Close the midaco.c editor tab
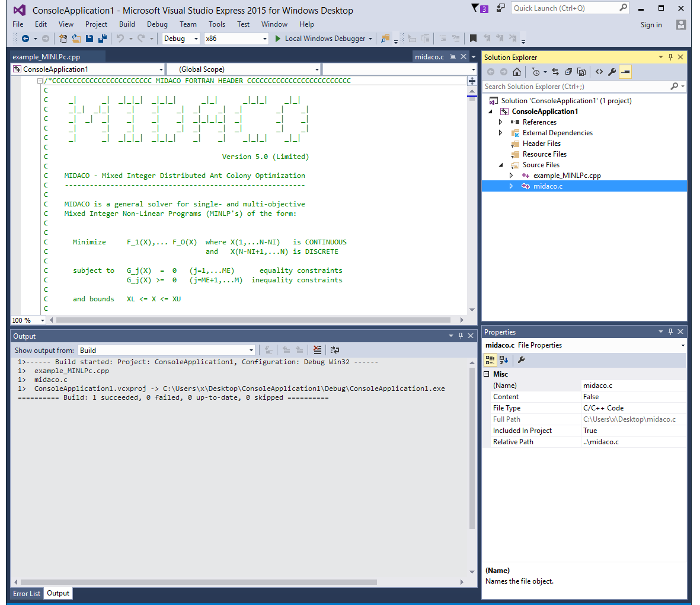The image size is (700, 605). click(x=464, y=57)
